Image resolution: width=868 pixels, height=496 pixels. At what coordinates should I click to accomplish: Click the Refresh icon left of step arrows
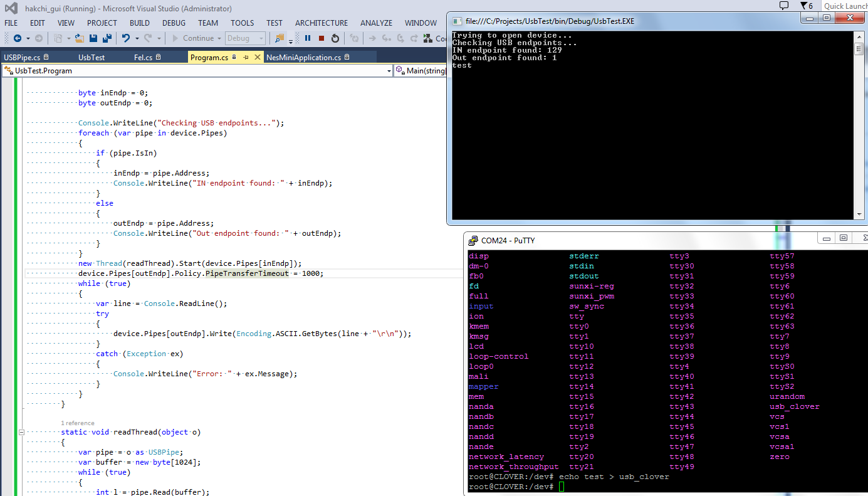tap(354, 38)
